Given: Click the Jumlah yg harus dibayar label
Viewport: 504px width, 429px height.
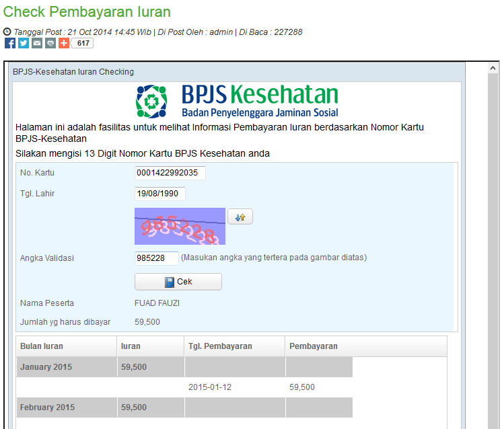Looking at the screenshot, I should coord(65,322).
